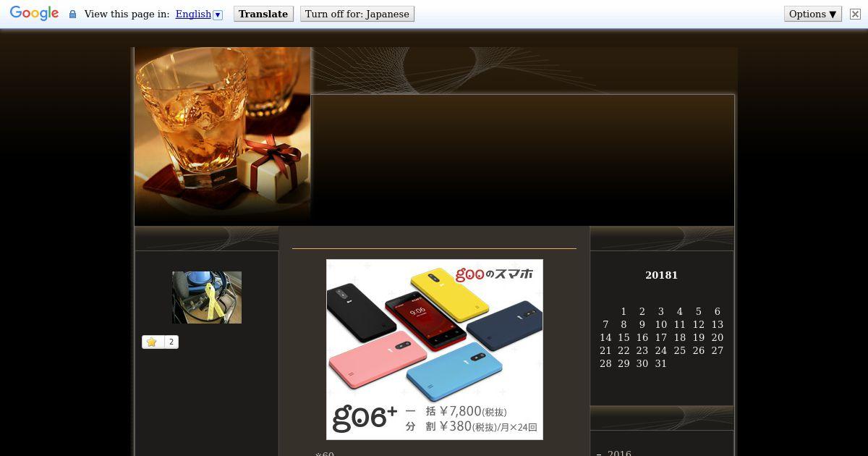
Task: Click the Google logo in translate bar
Action: pyautogui.click(x=34, y=14)
